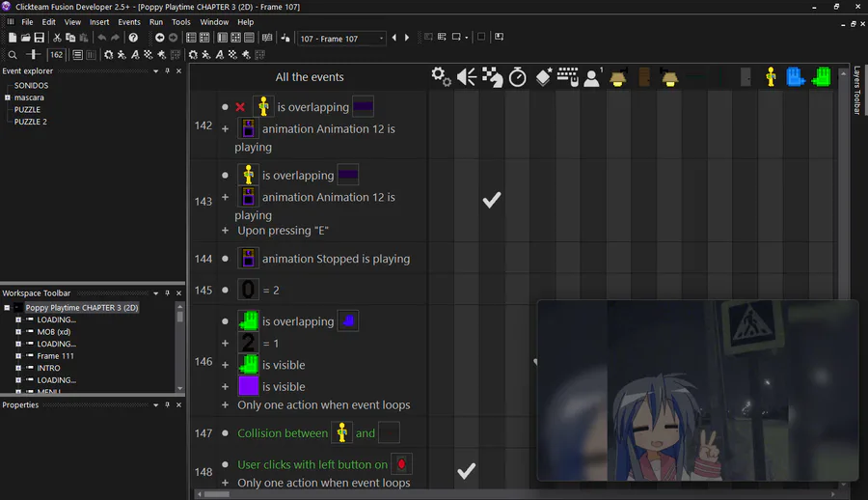The height and width of the screenshot is (500, 868).
Task: Click the dark purple object in event 142
Action: tap(364, 107)
